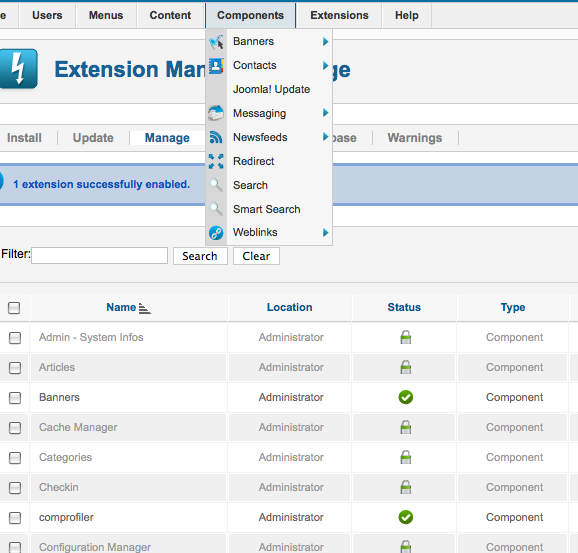Click the green enabled check for Banners
Screen dimensions: 578x553
pyautogui.click(x=405, y=397)
